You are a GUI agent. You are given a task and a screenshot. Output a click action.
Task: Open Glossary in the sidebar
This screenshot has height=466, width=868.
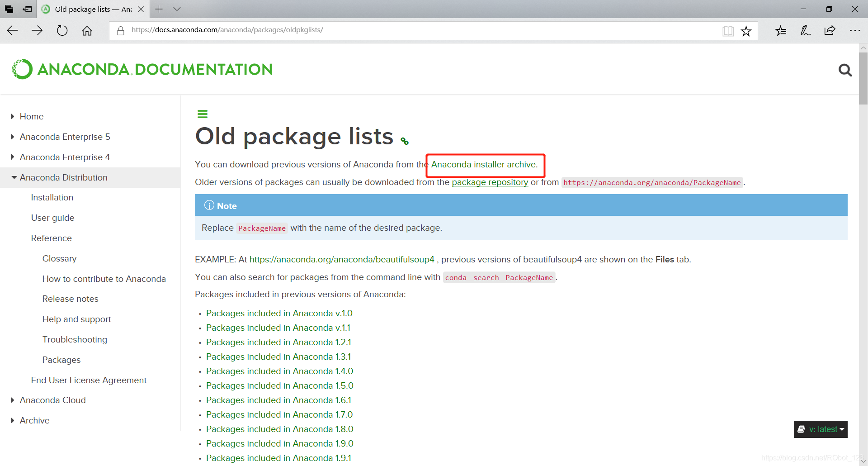[59, 258]
